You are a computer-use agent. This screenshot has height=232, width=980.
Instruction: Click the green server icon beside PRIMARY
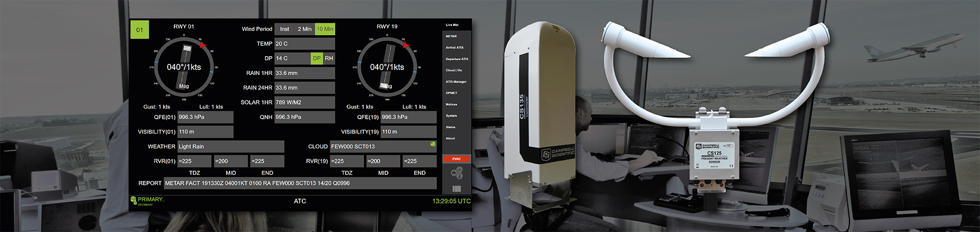(134, 200)
